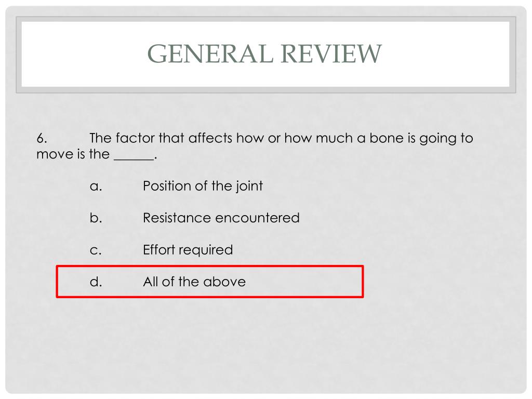Screen dimensions: 532x399
Task: Click empty space inside the red answer box
Action: click(305, 282)
